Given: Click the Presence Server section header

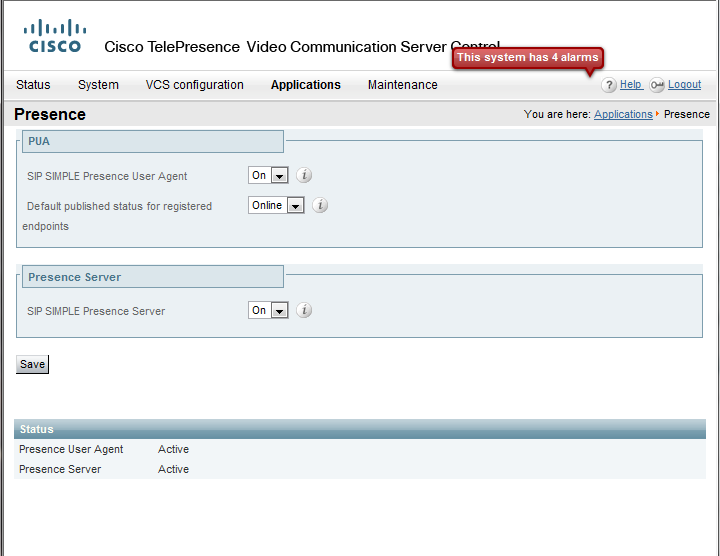Looking at the screenshot, I should [153, 277].
